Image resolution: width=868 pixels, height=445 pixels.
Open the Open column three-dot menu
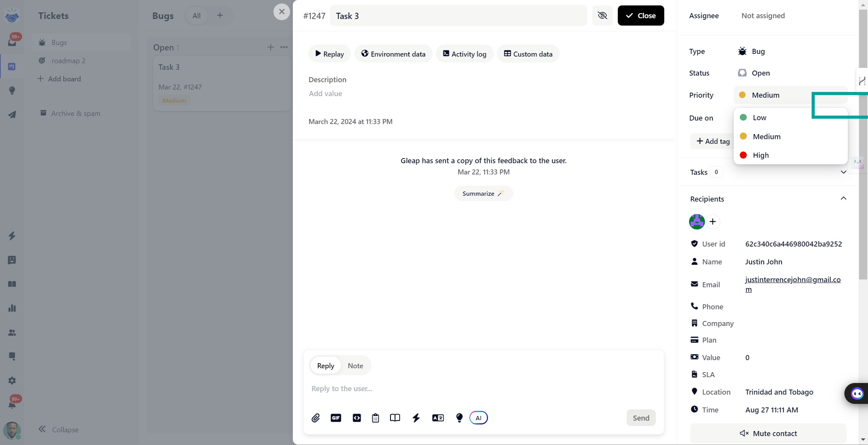(x=284, y=47)
